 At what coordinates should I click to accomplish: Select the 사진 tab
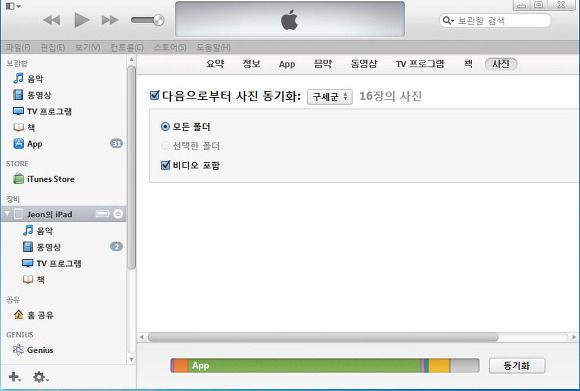(x=501, y=64)
